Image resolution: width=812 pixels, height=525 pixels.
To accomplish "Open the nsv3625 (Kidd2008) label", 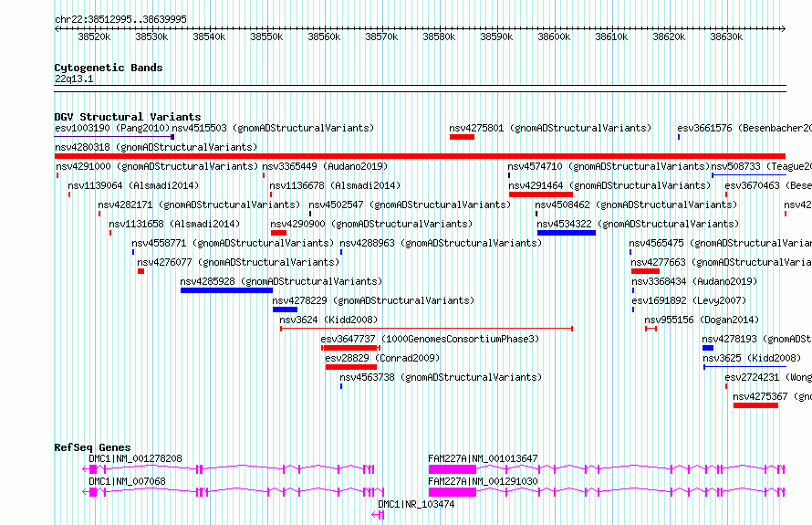I will coord(752,358).
